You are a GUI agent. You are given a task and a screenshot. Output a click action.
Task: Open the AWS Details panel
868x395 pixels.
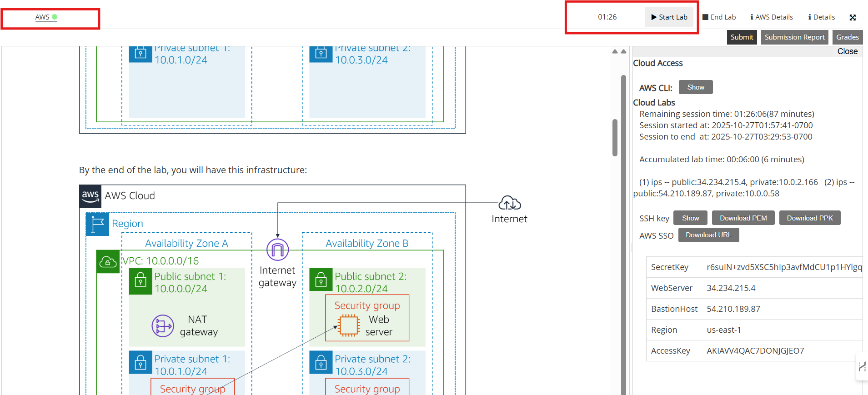click(771, 17)
